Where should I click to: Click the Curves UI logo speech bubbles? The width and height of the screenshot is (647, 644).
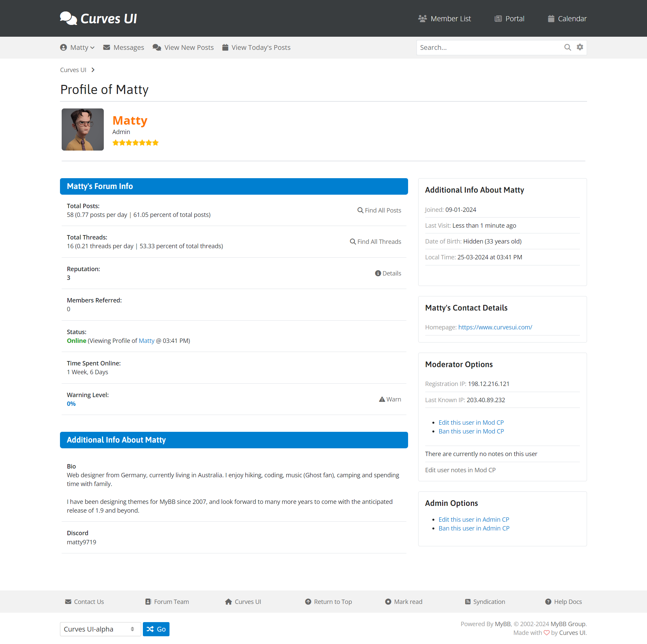click(x=68, y=18)
